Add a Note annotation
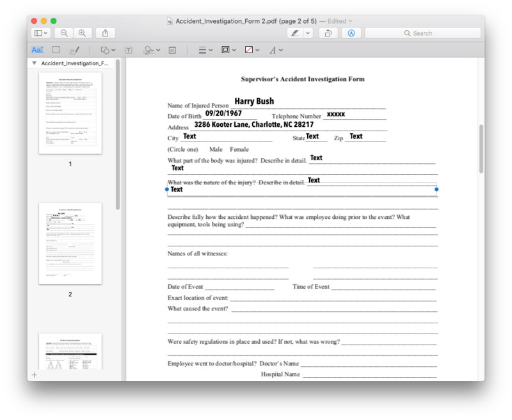Image resolution: width=512 pixels, height=420 pixels. tap(172, 50)
